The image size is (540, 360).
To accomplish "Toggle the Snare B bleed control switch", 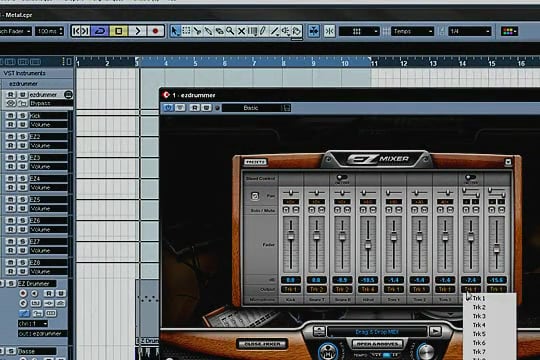I will (x=342, y=178).
